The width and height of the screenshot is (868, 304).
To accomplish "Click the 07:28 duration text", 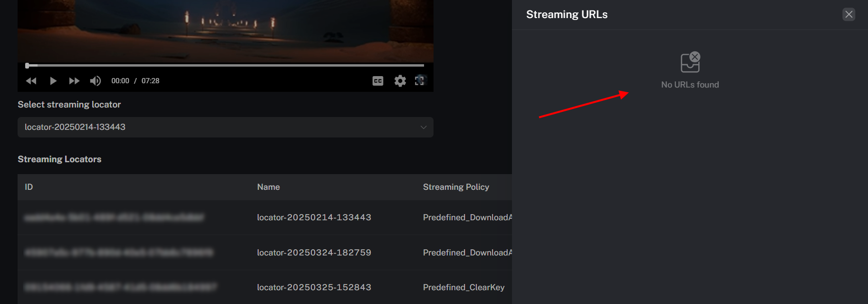I will pyautogui.click(x=150, y=81).
